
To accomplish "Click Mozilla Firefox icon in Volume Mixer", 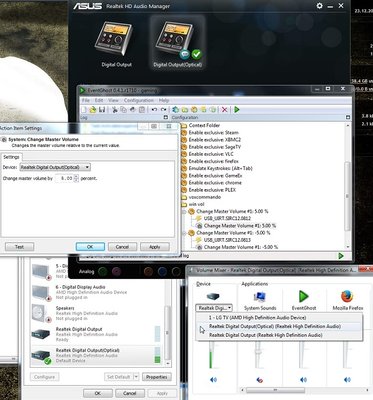I will point(347,296).
